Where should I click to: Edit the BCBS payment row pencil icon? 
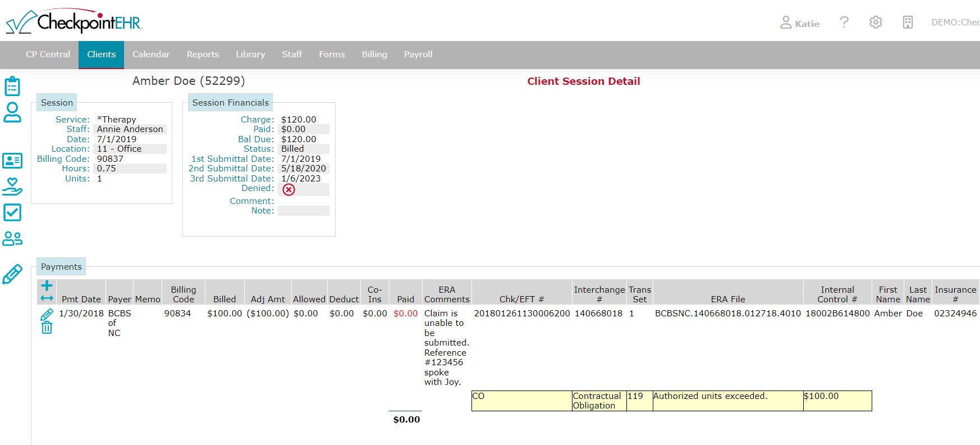pos(47,315)
